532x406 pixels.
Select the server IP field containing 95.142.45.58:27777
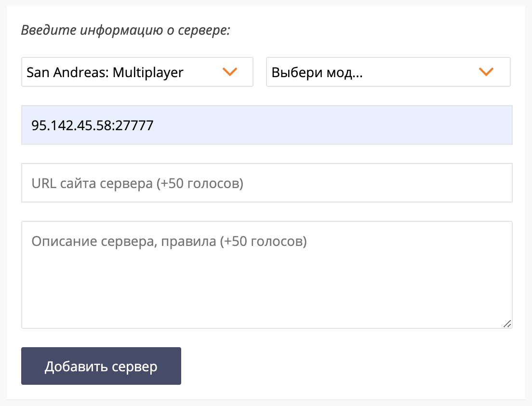click(x=266, y=125)
